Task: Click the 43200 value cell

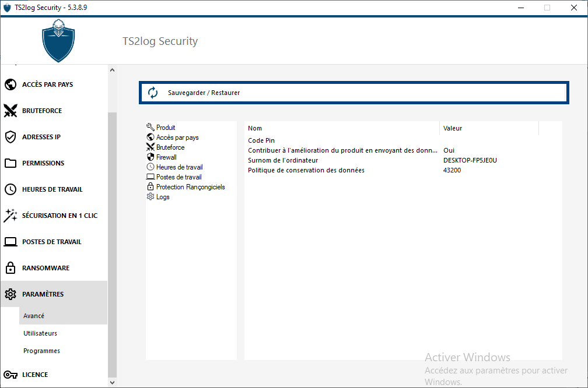Action: tap(452, 170)
